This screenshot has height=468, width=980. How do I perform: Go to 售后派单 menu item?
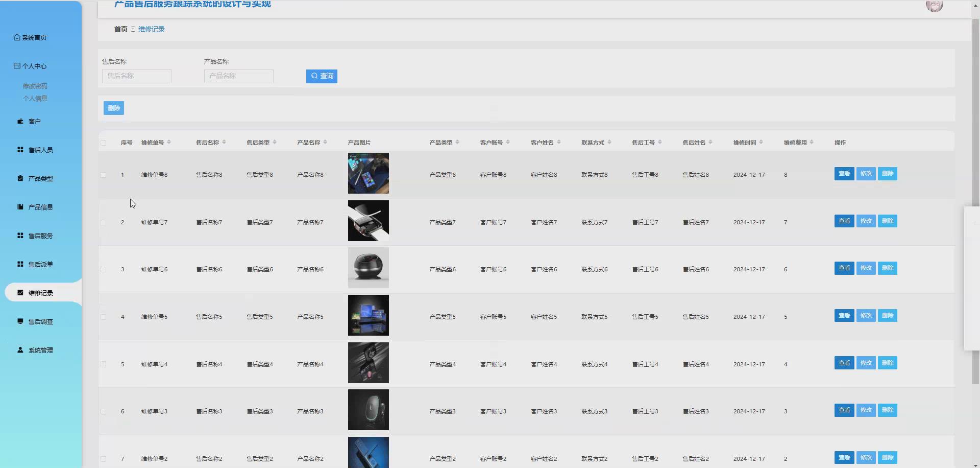(41, 264)
